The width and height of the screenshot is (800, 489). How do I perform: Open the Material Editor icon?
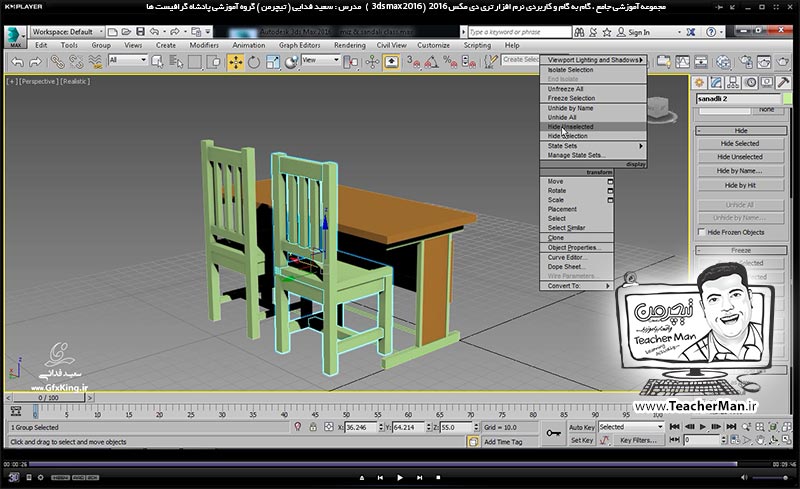[723, 62]
